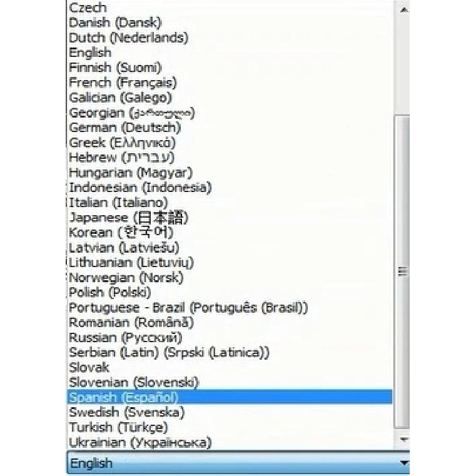The image size is (476, 476).
Task: Select the Hebrew language entry
Action: click(230, 158)
